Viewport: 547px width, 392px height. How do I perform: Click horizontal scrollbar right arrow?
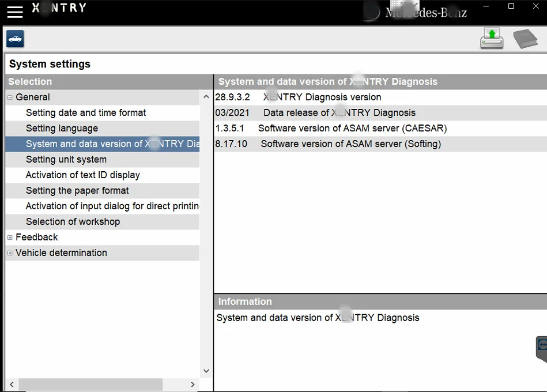193,385
